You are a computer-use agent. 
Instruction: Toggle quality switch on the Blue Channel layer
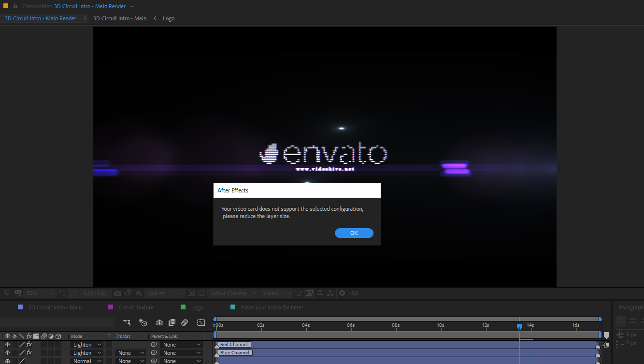point(22,353)
